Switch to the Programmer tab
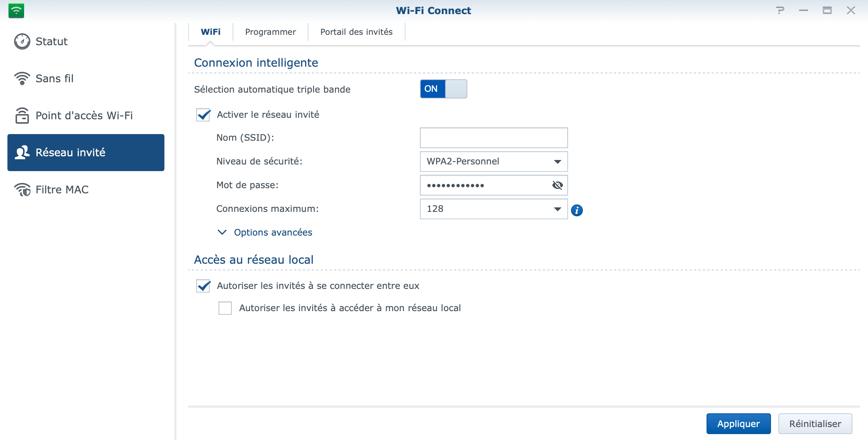 point(270,32)
